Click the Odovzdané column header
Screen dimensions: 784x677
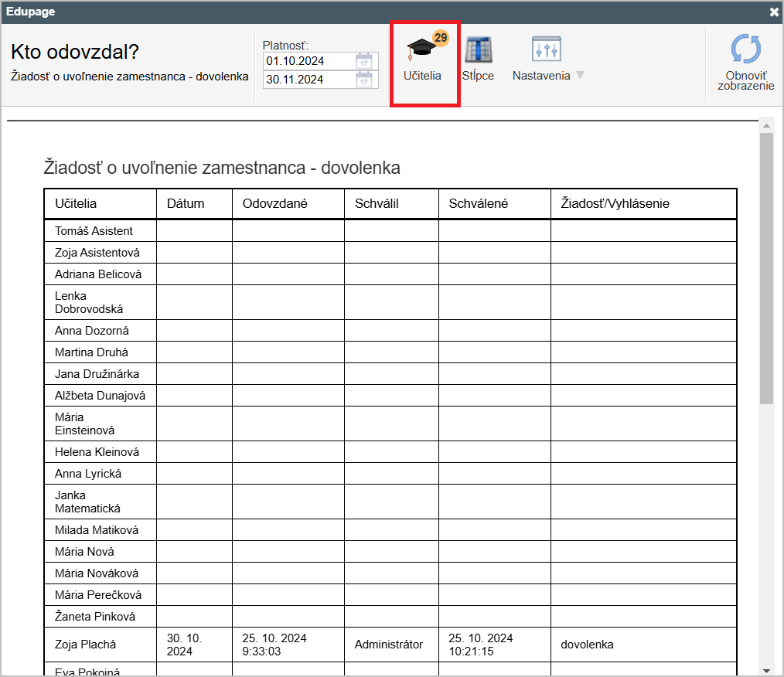(275, 204)
